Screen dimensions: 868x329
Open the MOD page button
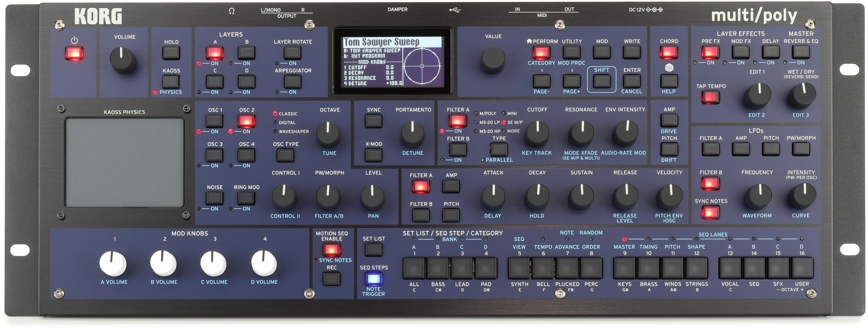click(602, 53)
